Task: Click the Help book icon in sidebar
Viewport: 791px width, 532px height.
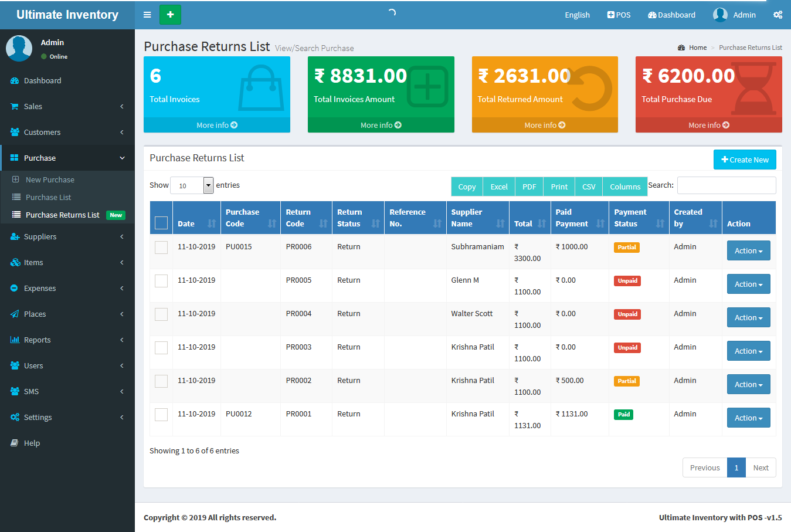Action: point(15,443)
